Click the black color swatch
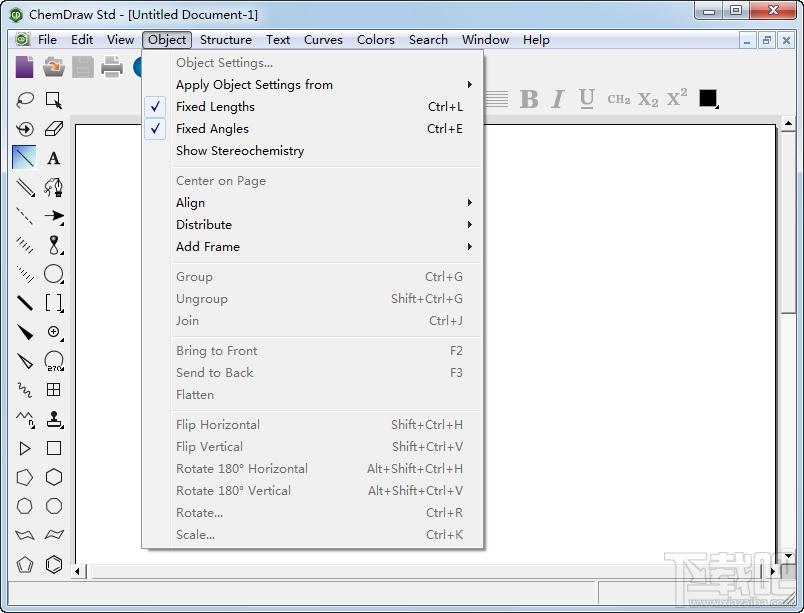Image resolution: width=804 pixels, height=613 pixels. click(x=708, y=98)
